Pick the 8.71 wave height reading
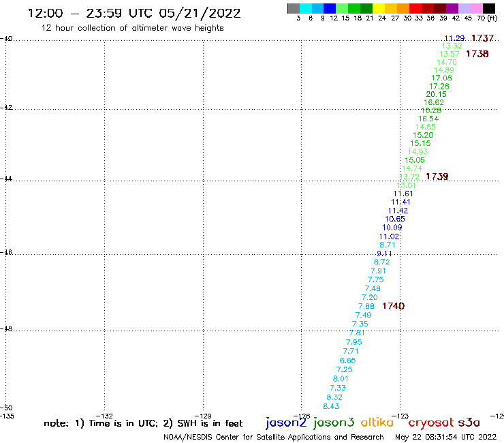 pos(388,245)
